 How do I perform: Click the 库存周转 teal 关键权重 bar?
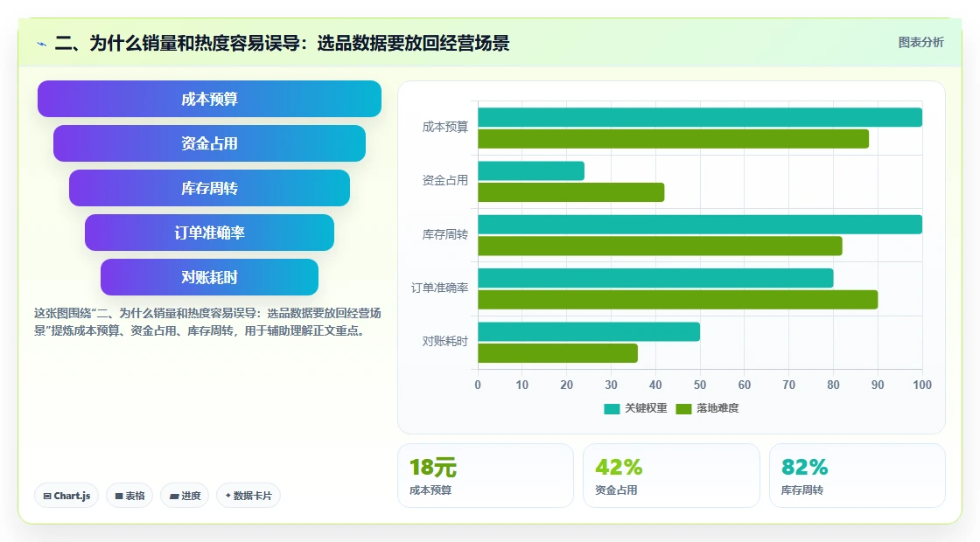[x=700, y=225]
